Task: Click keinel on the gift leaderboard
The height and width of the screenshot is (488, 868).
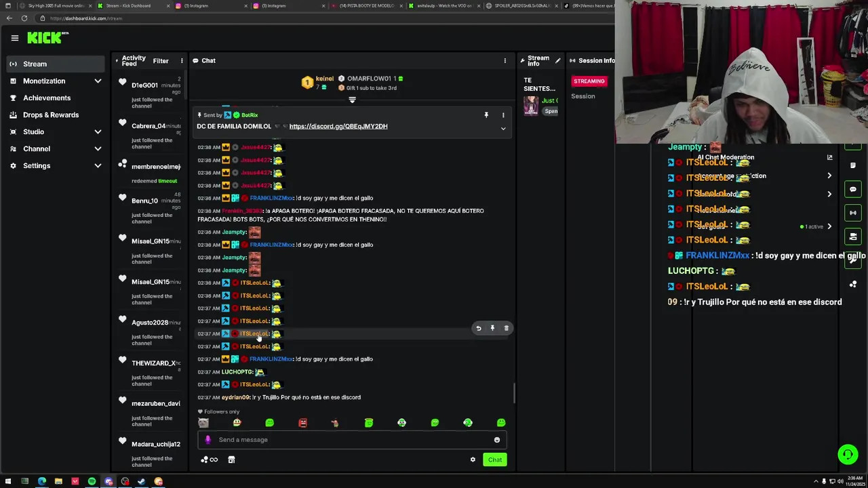Action: click(x=325, y=79)
